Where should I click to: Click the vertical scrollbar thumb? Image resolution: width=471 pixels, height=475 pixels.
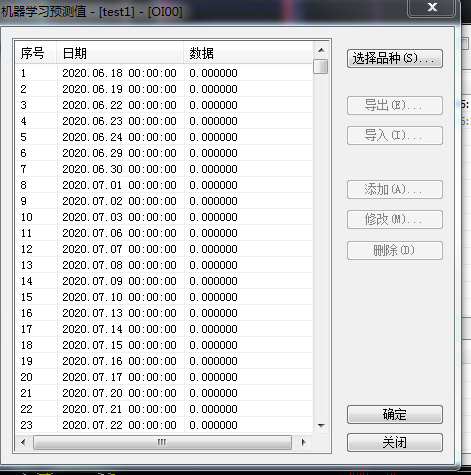tap(321, 66)
